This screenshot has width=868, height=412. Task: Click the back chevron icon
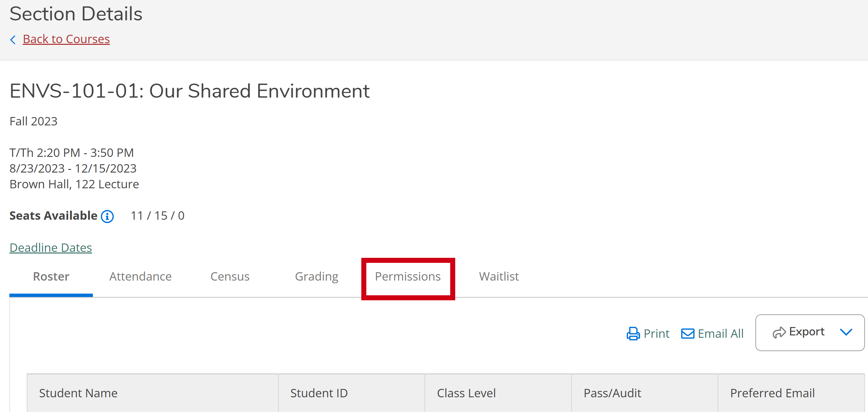coord(13,40)
